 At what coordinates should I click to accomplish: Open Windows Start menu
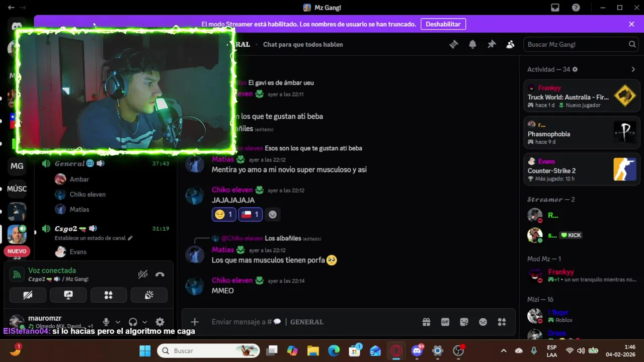tap(145, 350)
